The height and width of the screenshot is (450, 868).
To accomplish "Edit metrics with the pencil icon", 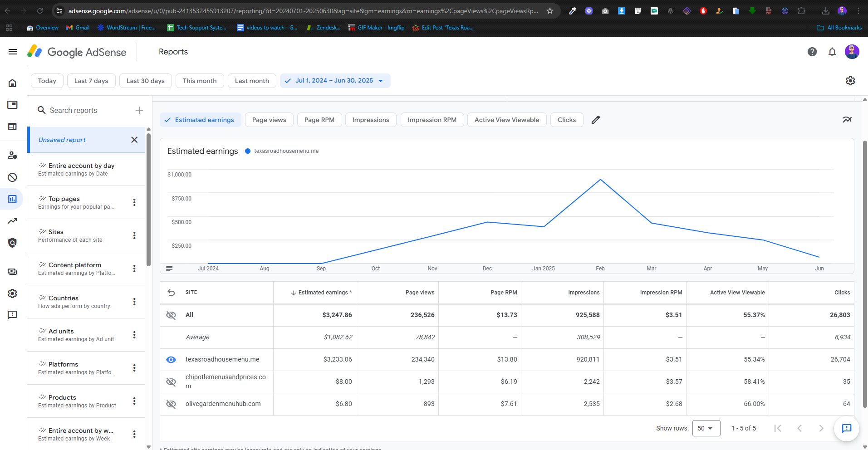I will tap(596, 120).
